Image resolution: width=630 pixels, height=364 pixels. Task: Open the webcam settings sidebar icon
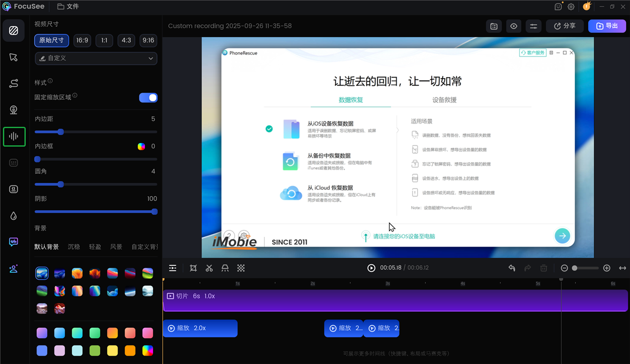pos(13,110)
